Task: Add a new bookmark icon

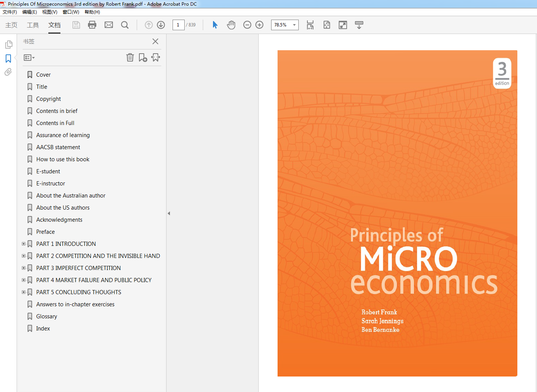Action: [x=143, y=57]
